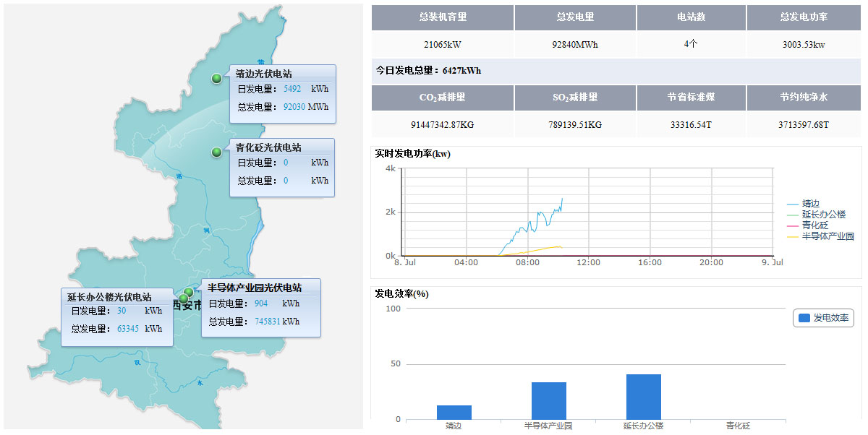
Task: Click the 总发电功率 table header
Action: [804, 17]
